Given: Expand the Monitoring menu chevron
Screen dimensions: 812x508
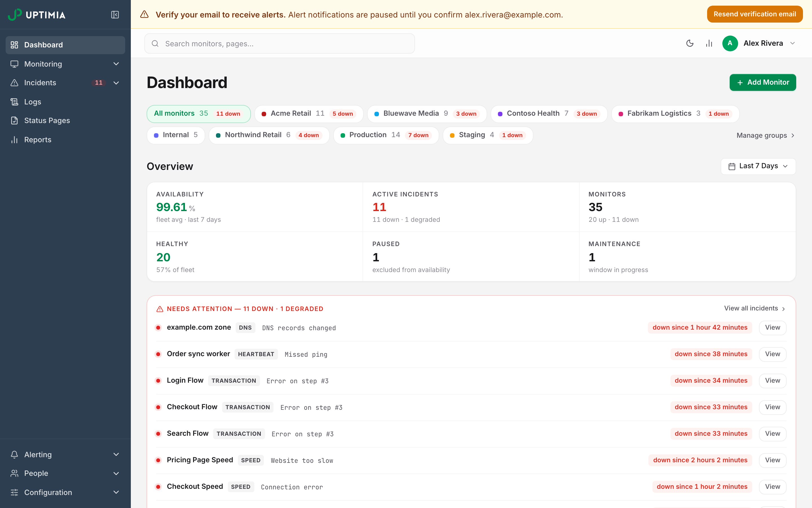Looking at the screenshot, I should pyautogui.click(x=116, y=64).
